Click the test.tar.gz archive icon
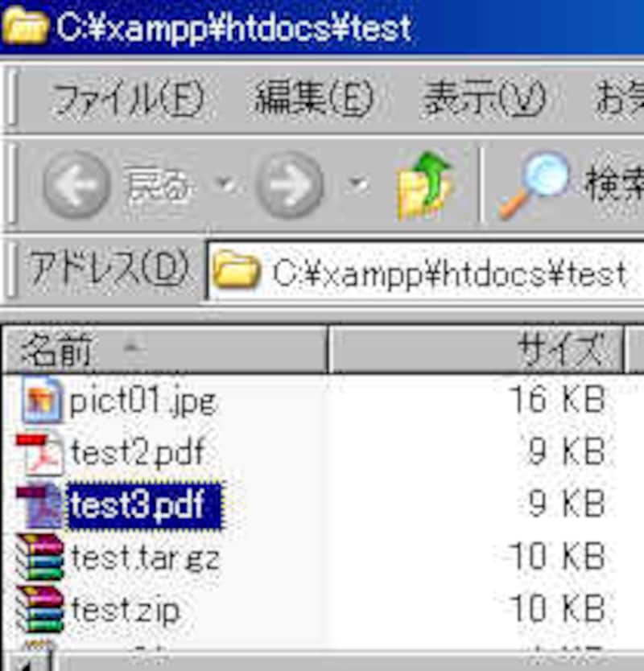 point(39,557)
